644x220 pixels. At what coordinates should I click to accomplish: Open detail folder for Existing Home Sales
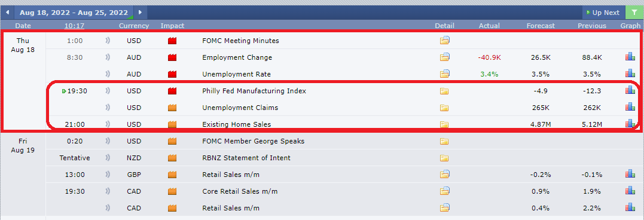point(444,124)
